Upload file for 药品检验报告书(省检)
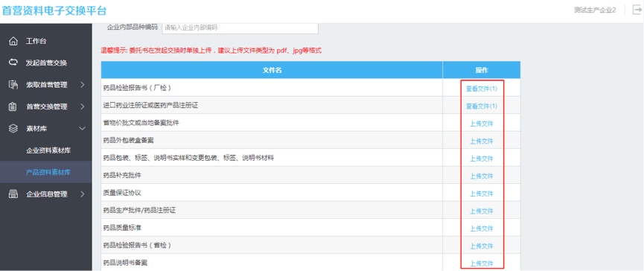This screenshot has width=644, height=271. (x=482, y=246)
